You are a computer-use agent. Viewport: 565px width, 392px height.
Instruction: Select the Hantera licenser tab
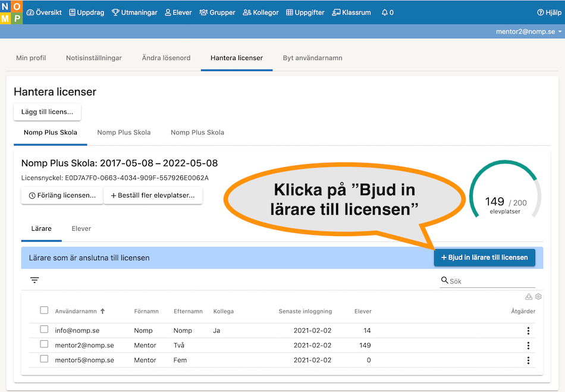coord(237,58)
